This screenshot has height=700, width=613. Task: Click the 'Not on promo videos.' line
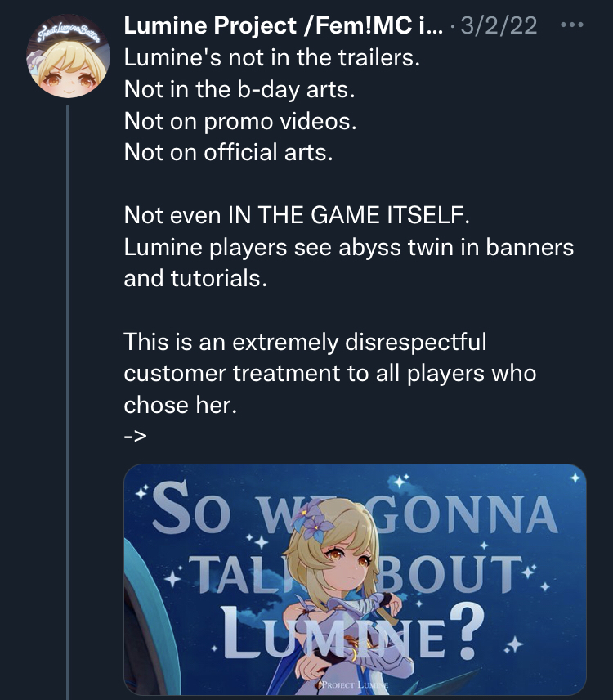click(240, 121)
